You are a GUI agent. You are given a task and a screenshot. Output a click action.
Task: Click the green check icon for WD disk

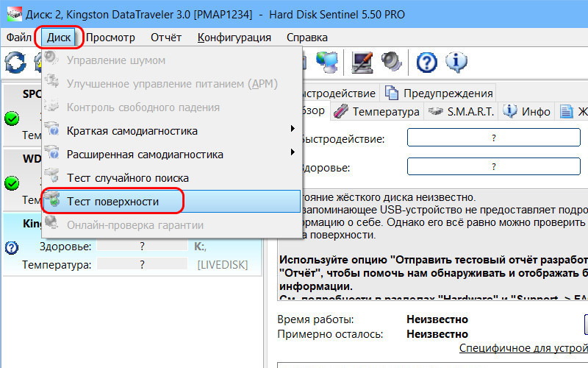pos(12,183)
